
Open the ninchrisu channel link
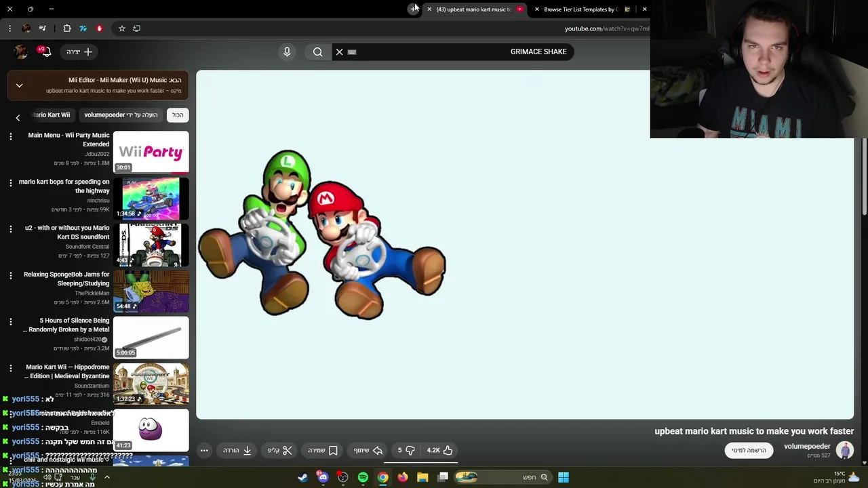(98, 201)
